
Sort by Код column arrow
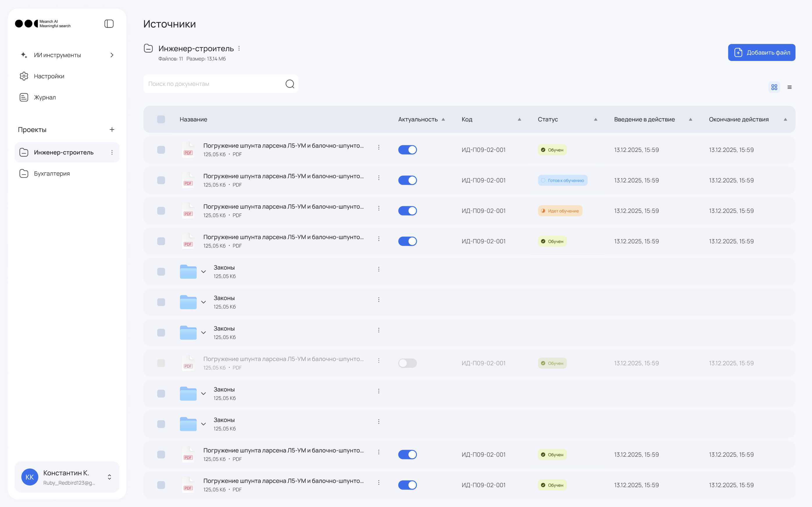519,119
